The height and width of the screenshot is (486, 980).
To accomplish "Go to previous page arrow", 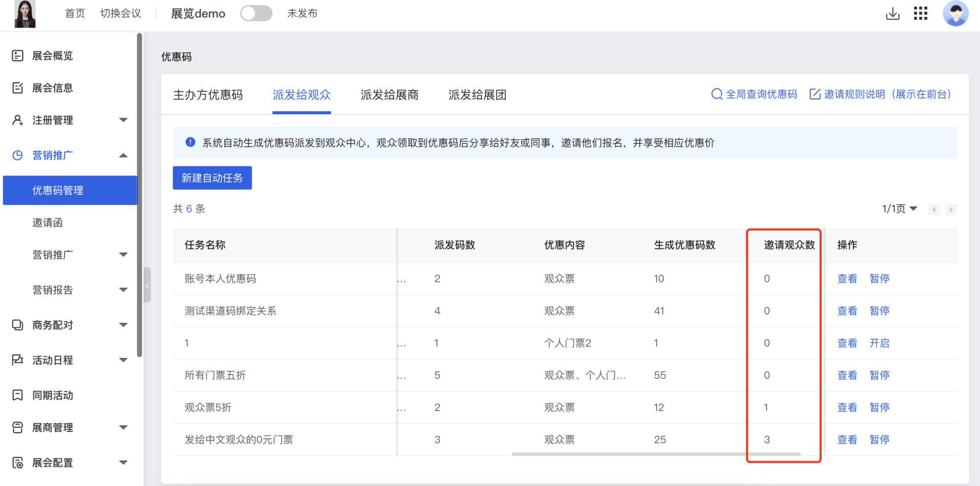I will [934, 209].
